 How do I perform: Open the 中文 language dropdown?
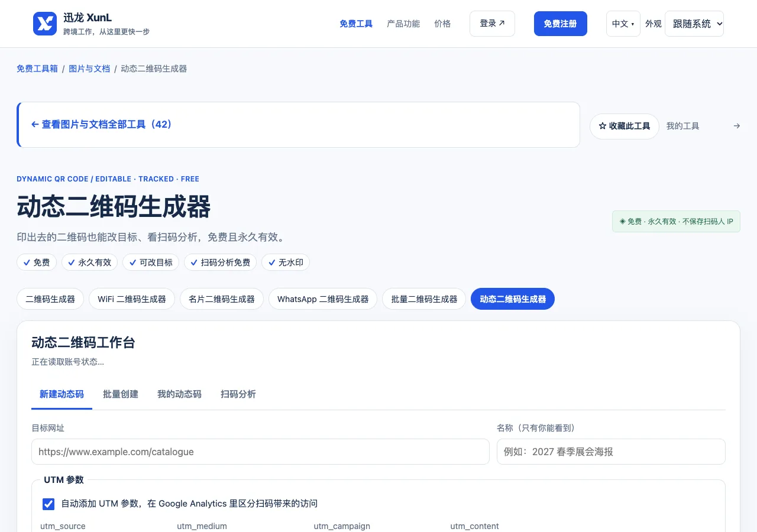tap(623, 24)
